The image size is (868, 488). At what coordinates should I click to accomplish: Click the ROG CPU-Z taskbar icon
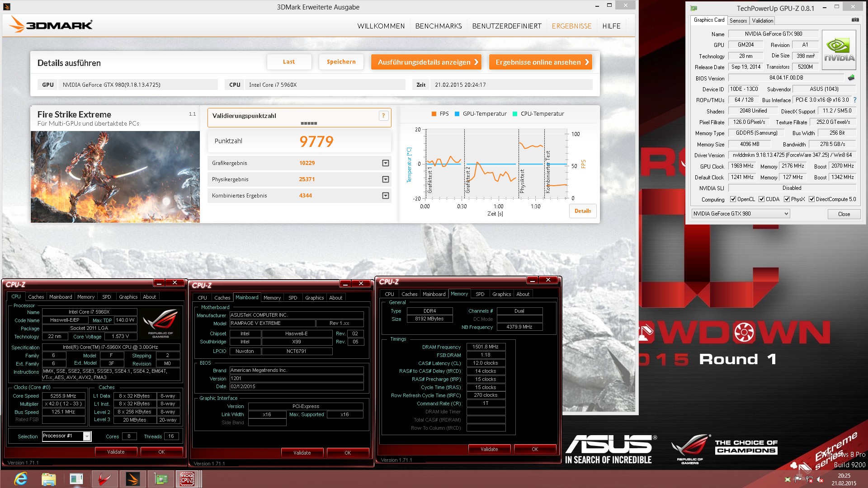click(188, 479)
